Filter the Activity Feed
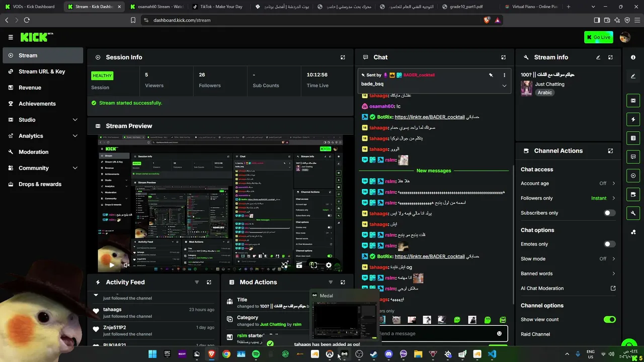 [197, 283]
